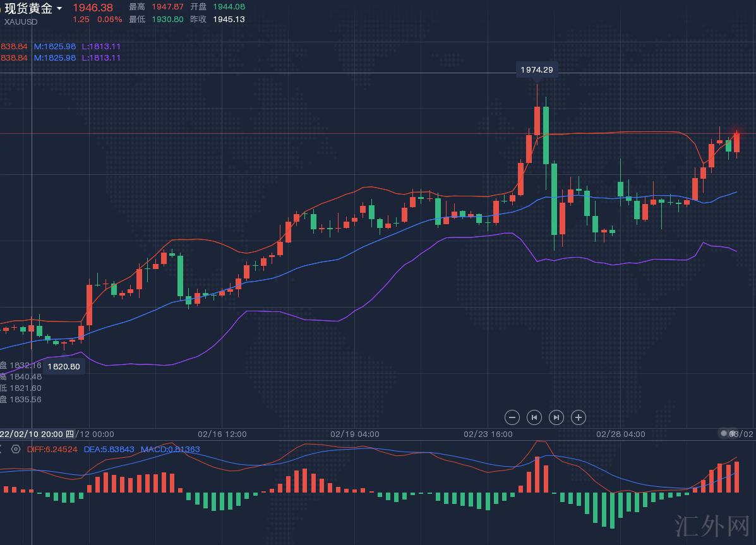Screen dimensions: 756x545
Task: Select the DIFF:6.24524 indicator label
Action: pos(52,449)
